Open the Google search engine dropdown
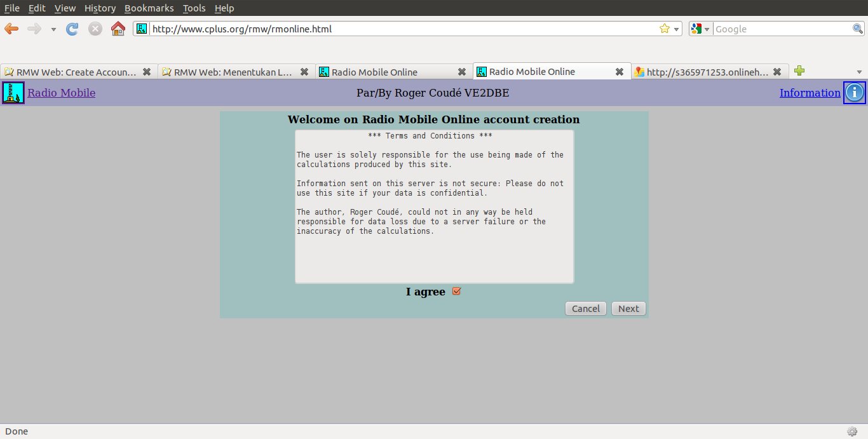Screen dimensions: 868x439 pos(701,29)
